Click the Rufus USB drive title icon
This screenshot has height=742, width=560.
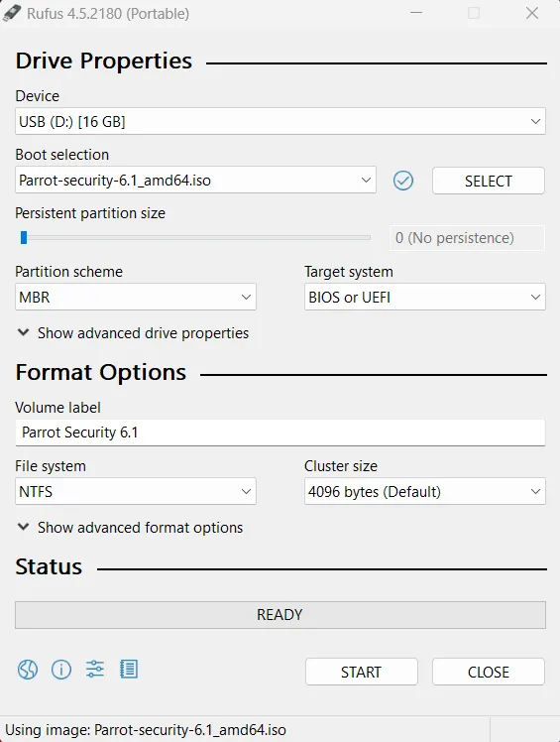click(11, 13)
